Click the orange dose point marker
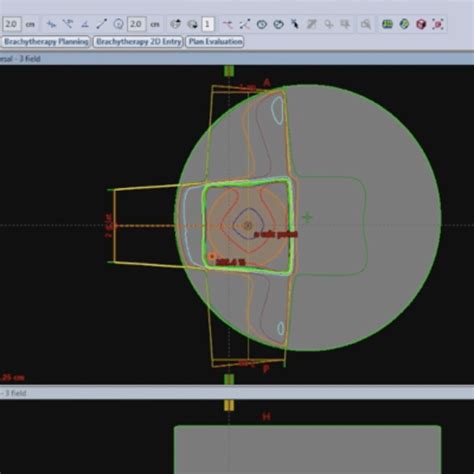Viewport: 474px width, 474px height. click(x=212, y=257)
